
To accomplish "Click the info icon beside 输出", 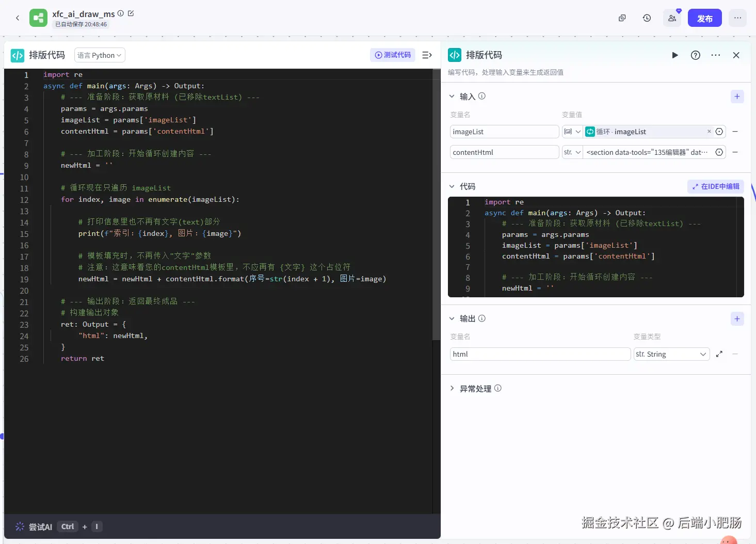I will (x=482, y=318).
